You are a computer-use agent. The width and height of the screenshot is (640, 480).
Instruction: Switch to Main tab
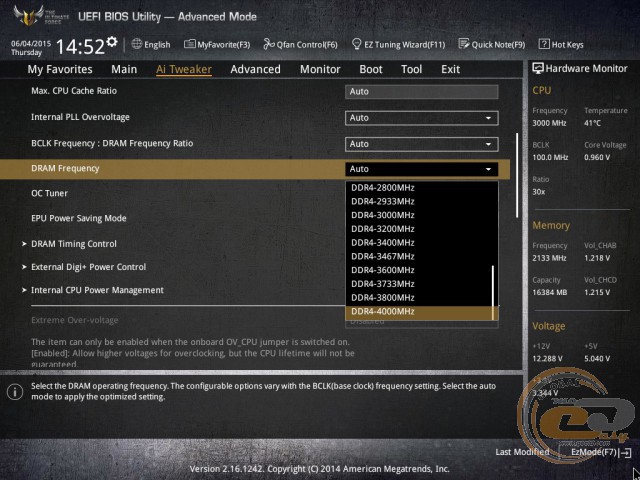point(124,69)
